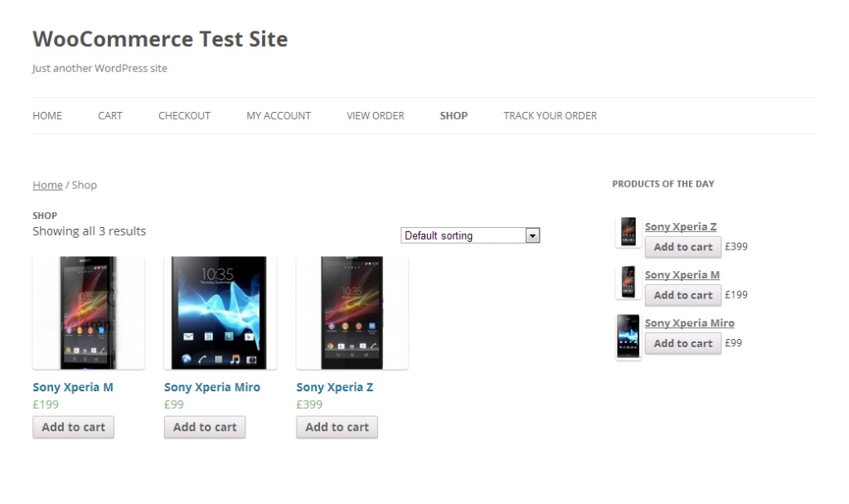Click the WooCommerce Test Site title

coord(159,39)
